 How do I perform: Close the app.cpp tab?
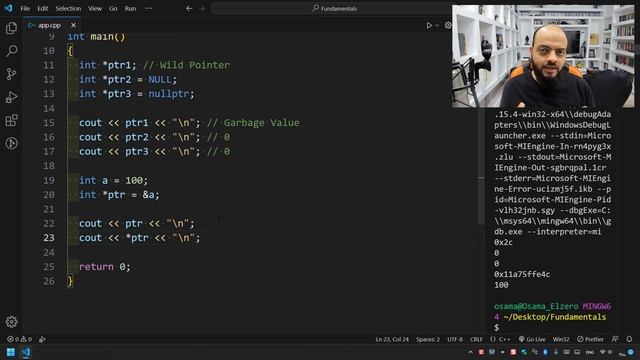point(73,25)
